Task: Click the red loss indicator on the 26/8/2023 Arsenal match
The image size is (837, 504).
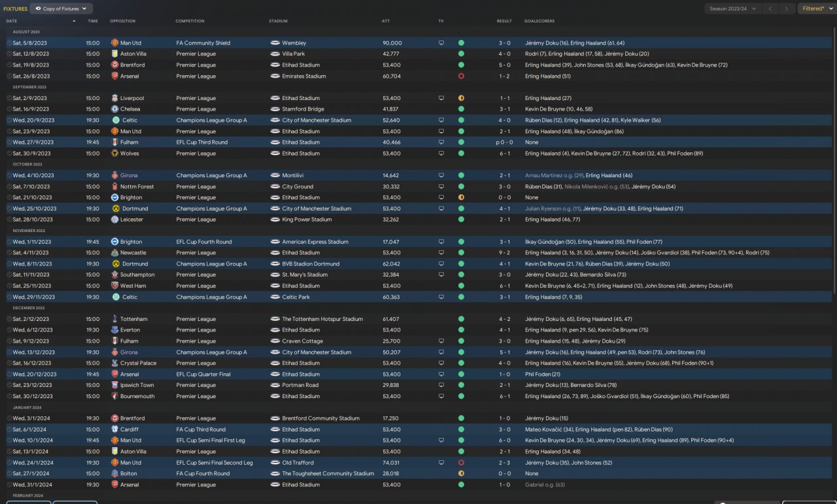Action: [x=461, y=76]
